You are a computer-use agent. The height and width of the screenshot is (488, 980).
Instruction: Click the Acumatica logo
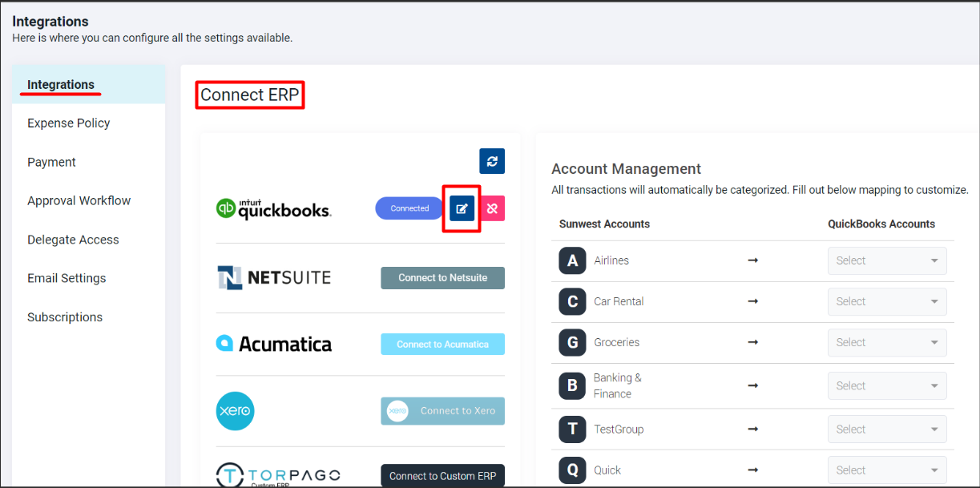pyautogui.click(x=274, y=344)
